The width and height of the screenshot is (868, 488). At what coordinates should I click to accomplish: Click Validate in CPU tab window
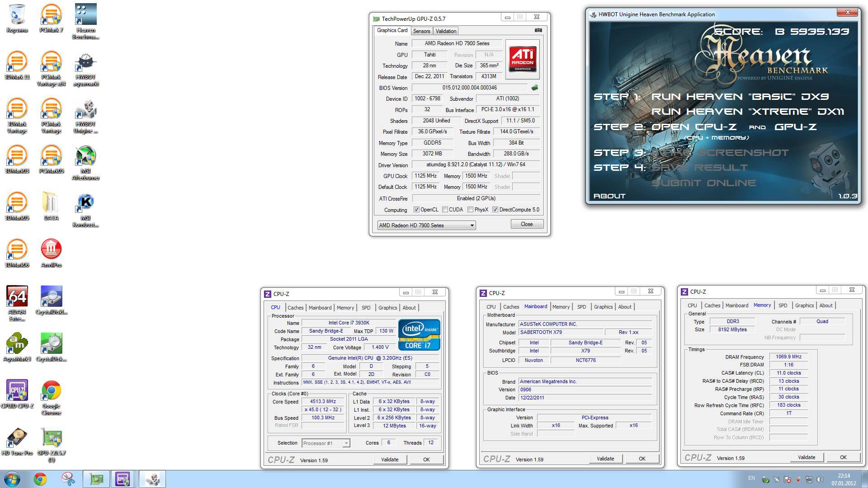(x=390, y=460)
